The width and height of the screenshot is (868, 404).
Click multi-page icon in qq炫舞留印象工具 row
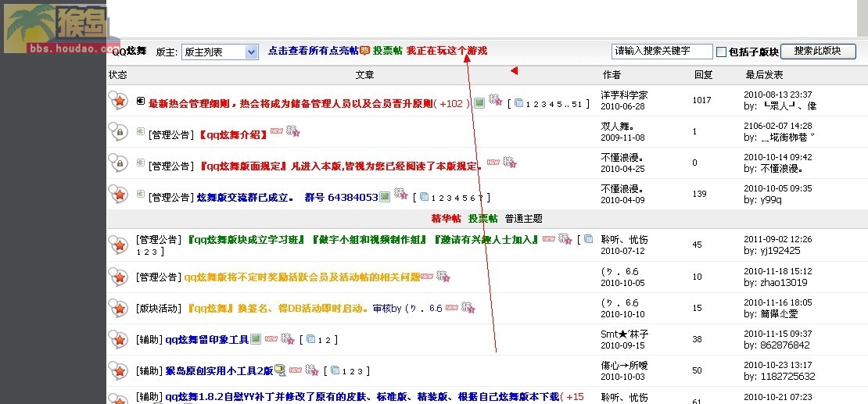click(x=311, y=339)
